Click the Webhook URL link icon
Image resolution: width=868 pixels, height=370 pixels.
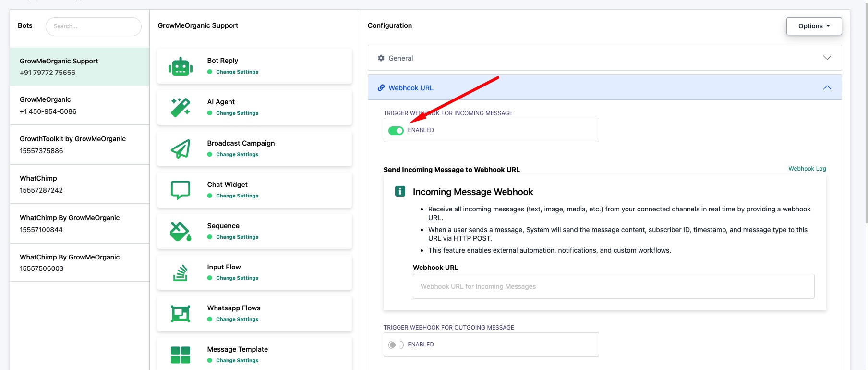381,88
